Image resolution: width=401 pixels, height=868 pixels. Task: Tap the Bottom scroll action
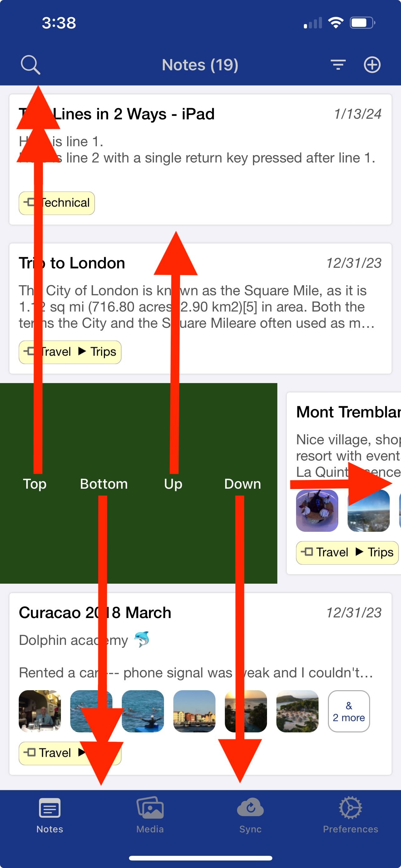pos(104,484)
